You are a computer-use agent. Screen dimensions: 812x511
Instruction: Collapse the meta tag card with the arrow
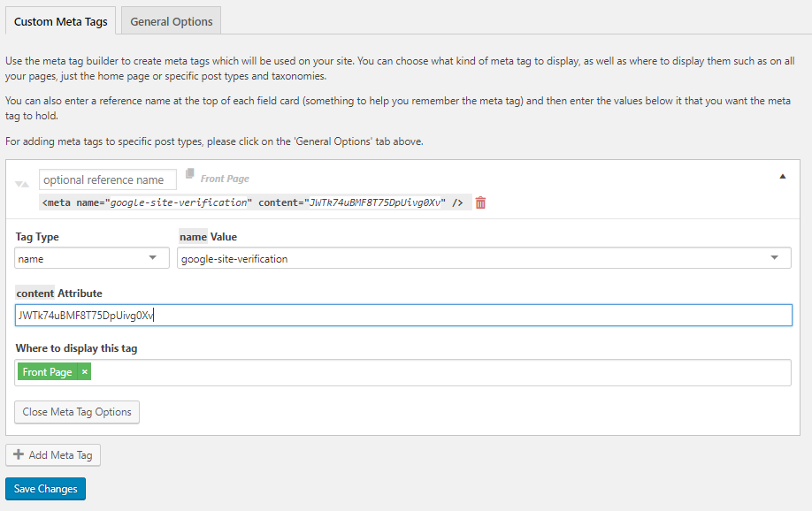[x=782, y=176]
